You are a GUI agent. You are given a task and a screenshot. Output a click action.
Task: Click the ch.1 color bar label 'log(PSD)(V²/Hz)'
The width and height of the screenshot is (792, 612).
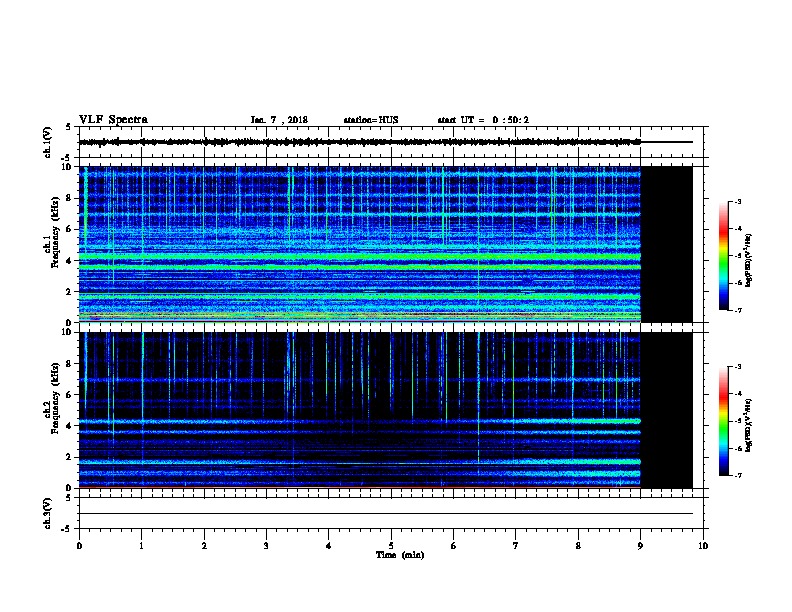pyautogui.click(x=748, y=261)
